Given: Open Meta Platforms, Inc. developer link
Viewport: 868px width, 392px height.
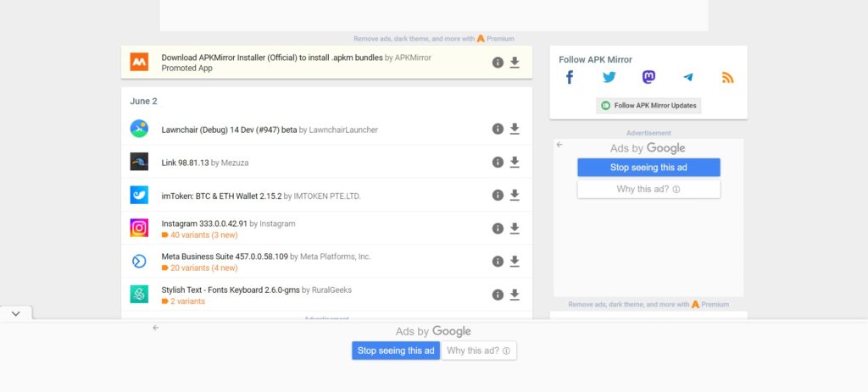Looking at the screenshot, I should pos(336,257).
